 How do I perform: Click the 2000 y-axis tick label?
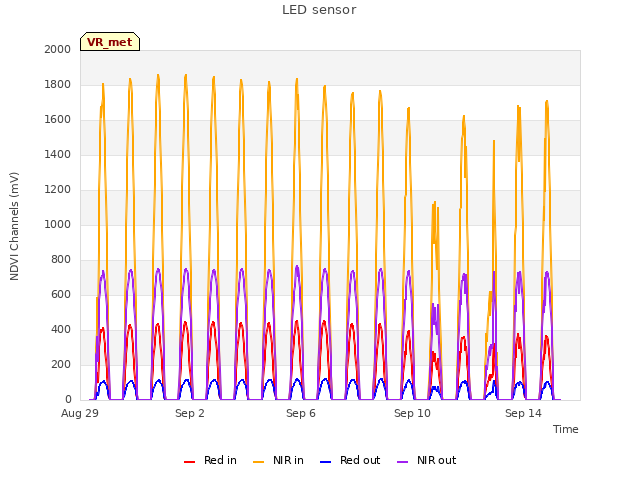(58, 49)
